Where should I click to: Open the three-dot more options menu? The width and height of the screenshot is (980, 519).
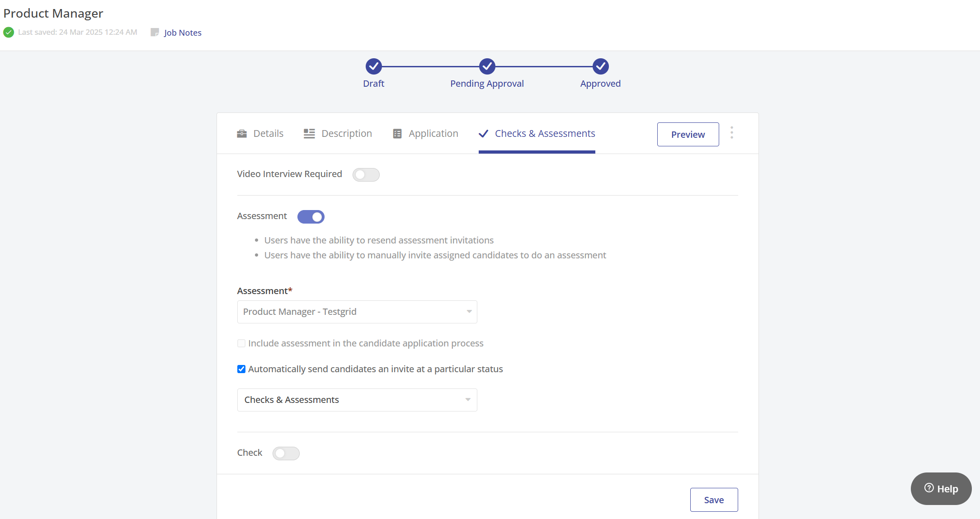coord(732,133)
